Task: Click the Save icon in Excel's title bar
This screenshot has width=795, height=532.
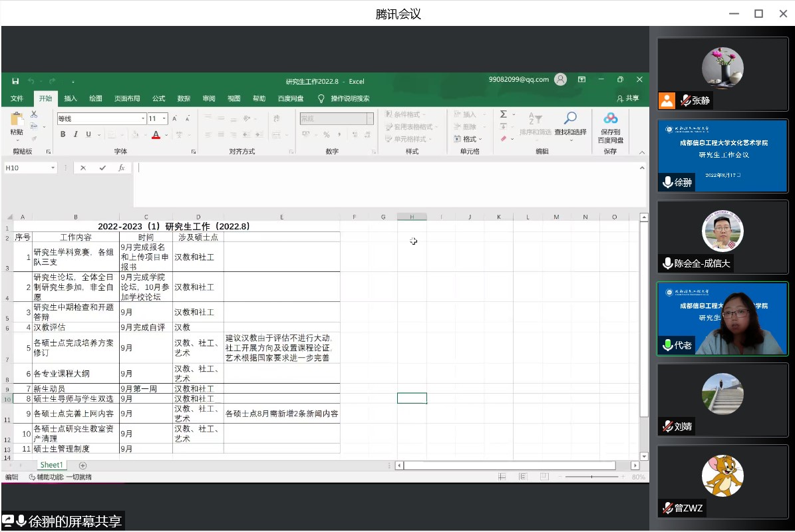Action: tap(15, 81)
